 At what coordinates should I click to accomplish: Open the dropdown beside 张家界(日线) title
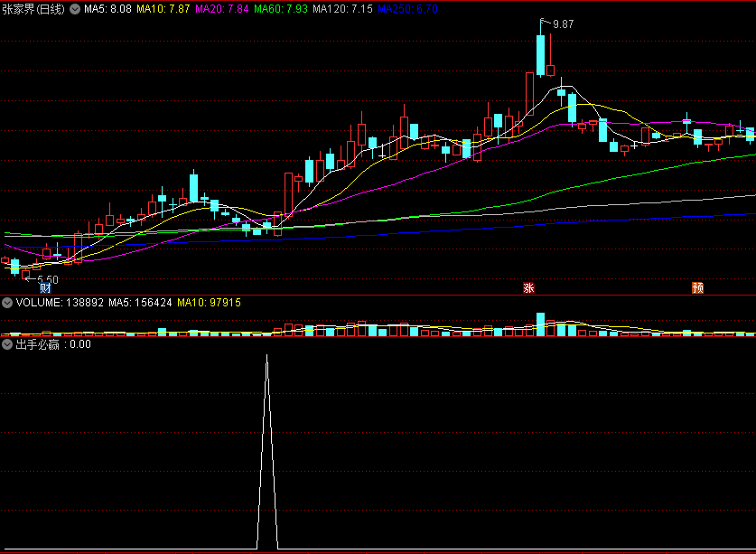coord(75,9)
